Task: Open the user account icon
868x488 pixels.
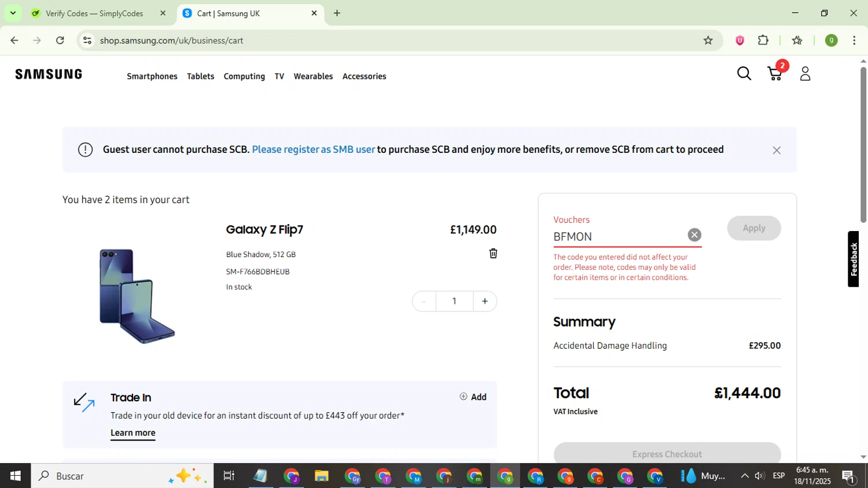Action: pyautogui.click(x=805, y=74)
